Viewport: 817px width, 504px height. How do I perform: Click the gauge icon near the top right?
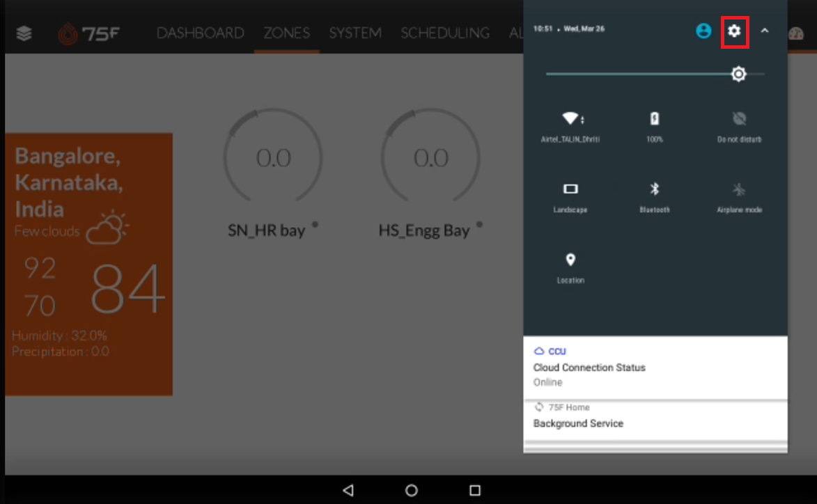pyautogui.click(x=795, y=32)
